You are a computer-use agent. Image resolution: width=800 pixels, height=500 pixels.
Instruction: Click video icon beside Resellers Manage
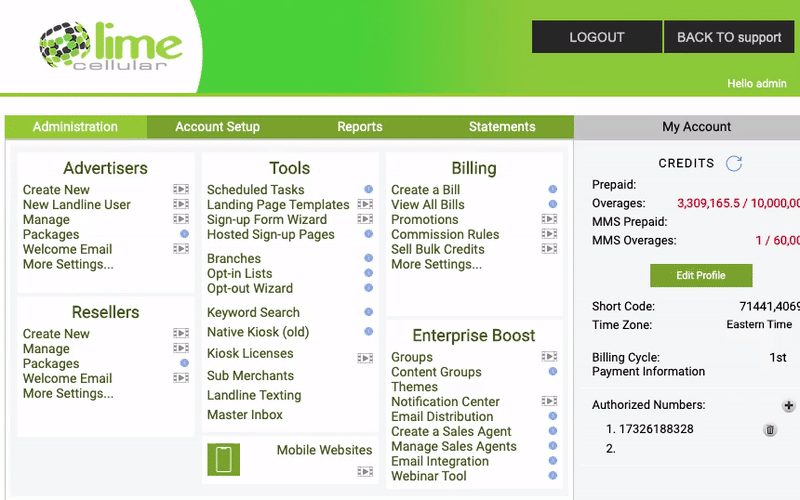(x=181, y=348)
